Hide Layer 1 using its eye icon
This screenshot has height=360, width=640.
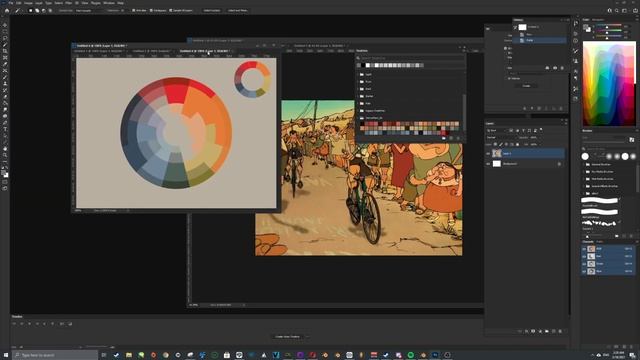coord(488,153)
